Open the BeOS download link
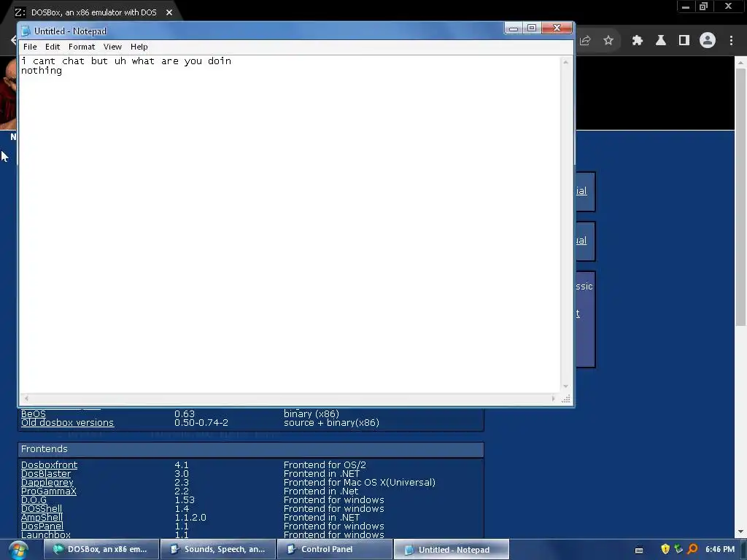The height and width of the screenshot is (560, 747). coord(34,414)
